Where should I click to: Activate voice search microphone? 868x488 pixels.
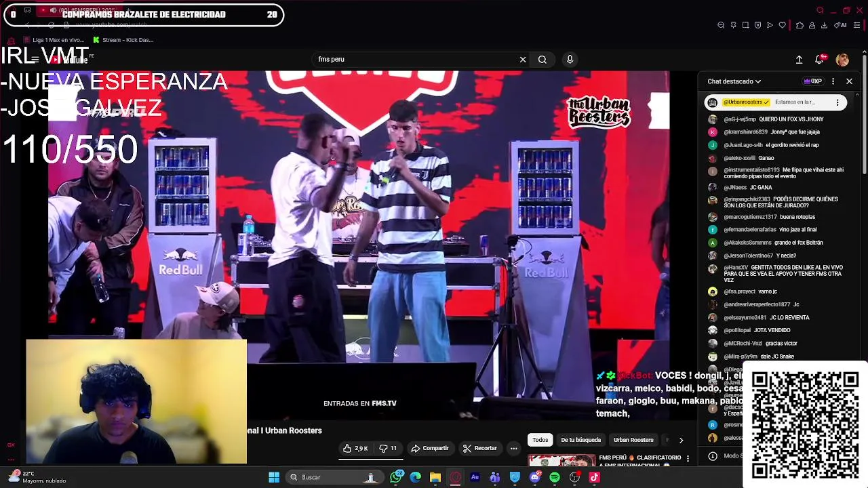[x=570, y=60]
